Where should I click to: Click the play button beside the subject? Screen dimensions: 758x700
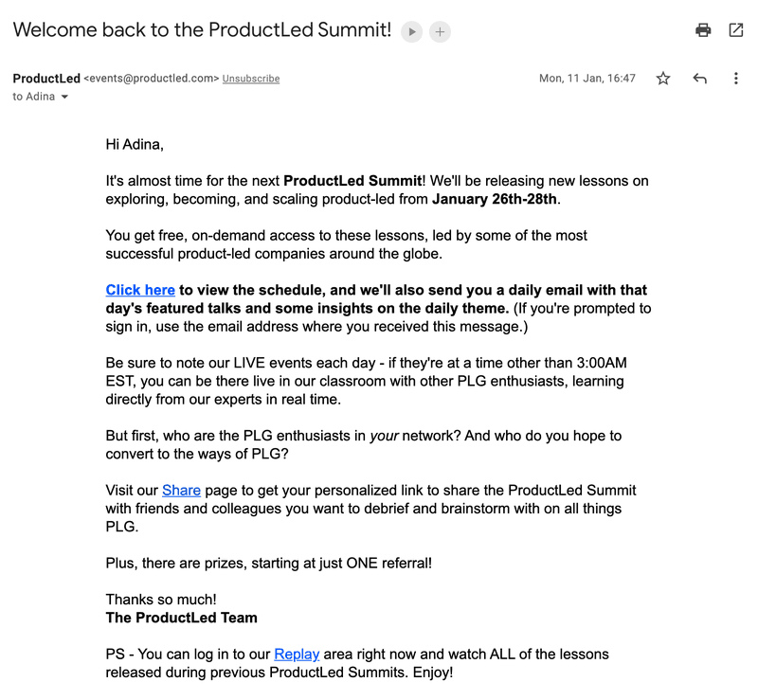[x=411, y=31]
